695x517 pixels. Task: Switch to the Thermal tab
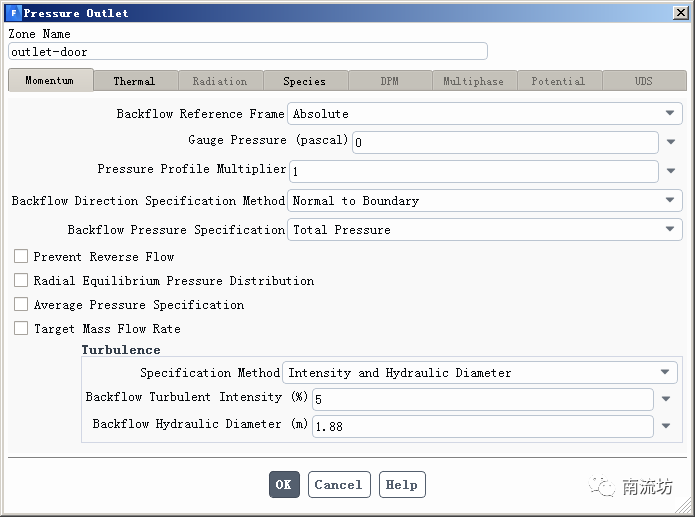tap(134, 81)
